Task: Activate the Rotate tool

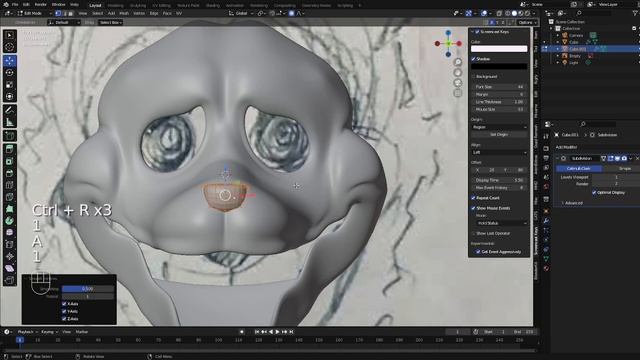Action: 9,73
